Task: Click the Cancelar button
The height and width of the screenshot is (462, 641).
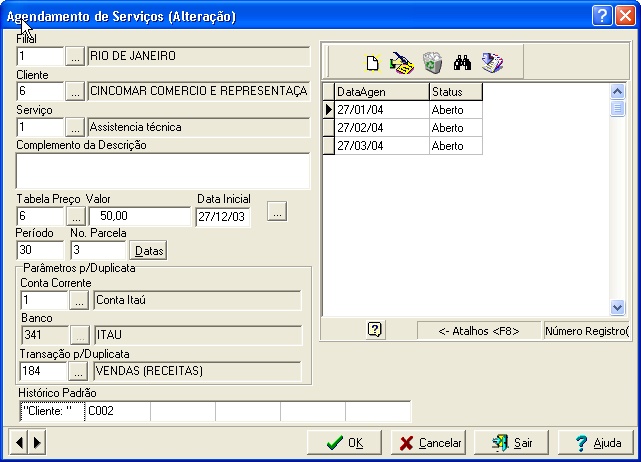Action: tap(428, 442)
